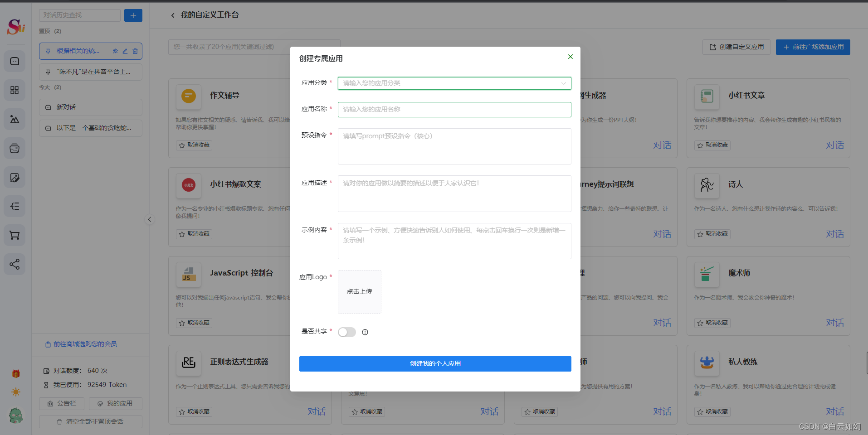Open the "陈不凡"是在抖音平台上 conversation
The image size is (868, 435).
[x=91, y=72]
